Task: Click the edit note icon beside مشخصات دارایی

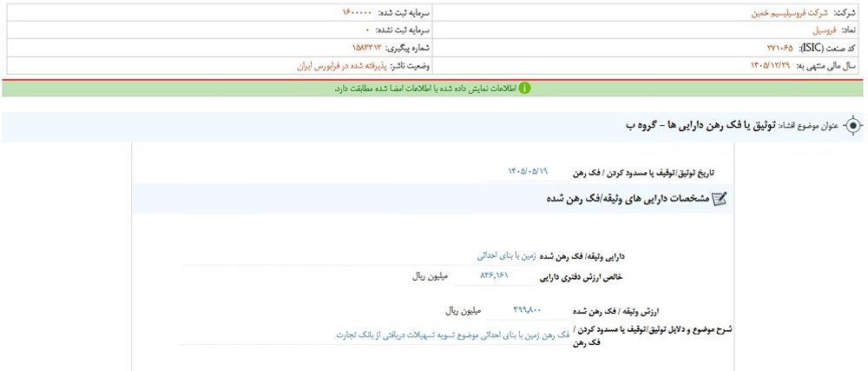Action: coord(719,199)
